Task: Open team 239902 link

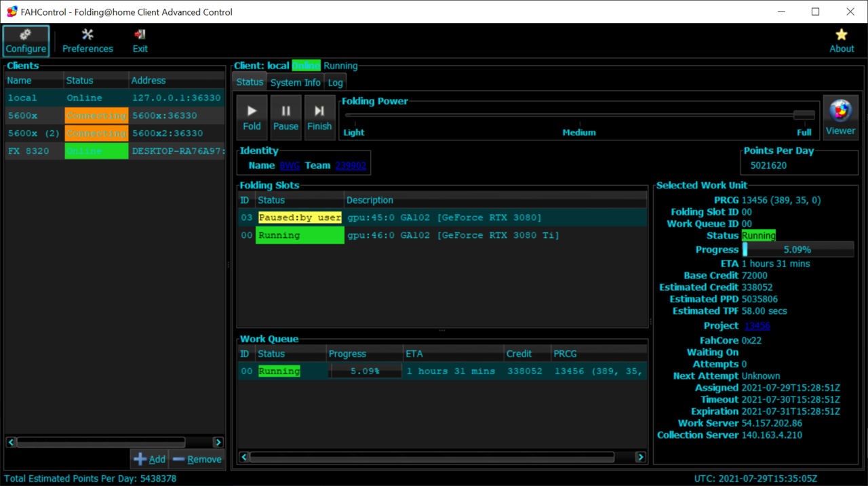Action: 351,165
